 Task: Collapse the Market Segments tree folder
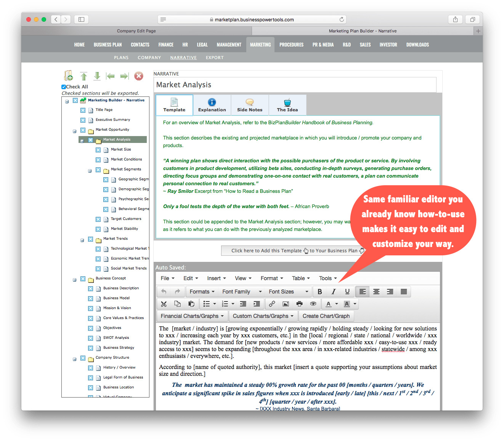pyautogui.click(x=90, y=171)
